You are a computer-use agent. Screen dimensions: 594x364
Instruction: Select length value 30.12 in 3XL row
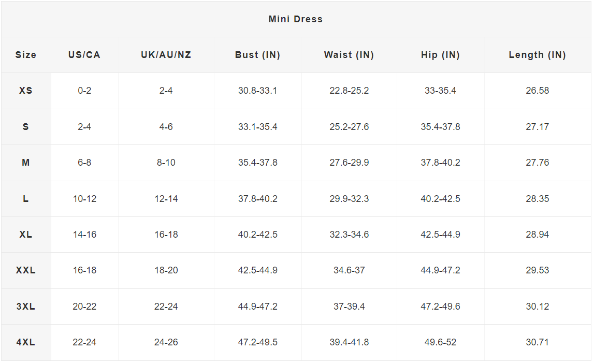click(x=537, y=307)
